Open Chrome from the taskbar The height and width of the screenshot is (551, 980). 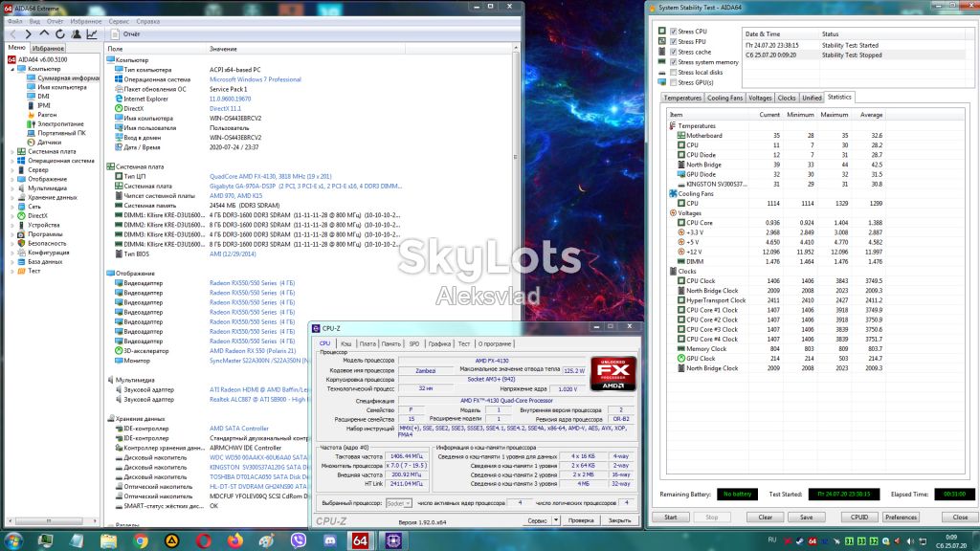coord(141,541)
